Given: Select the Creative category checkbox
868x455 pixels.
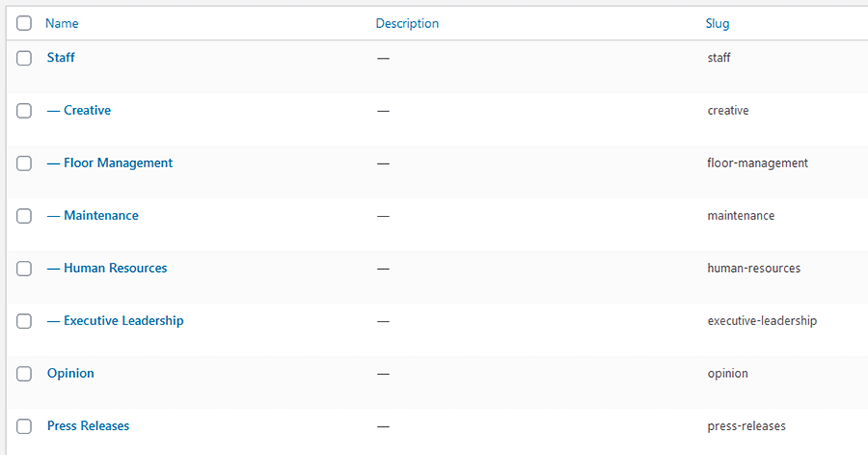Looking at the screenshot, I should coord(24,111).
